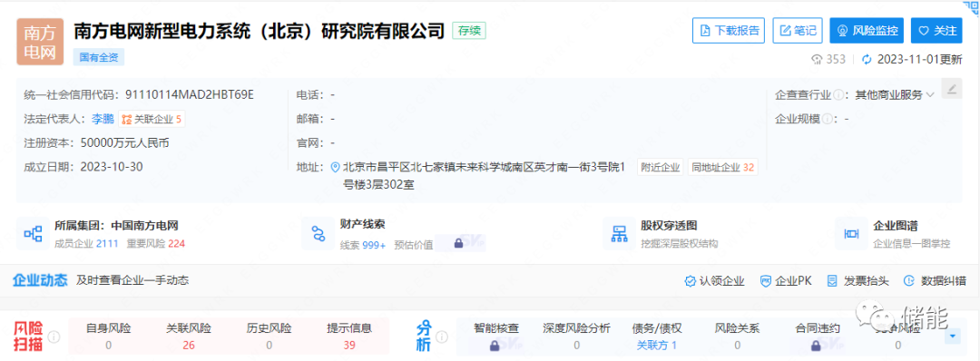
Task: Click the 下载报告 button
Action: 729,30
